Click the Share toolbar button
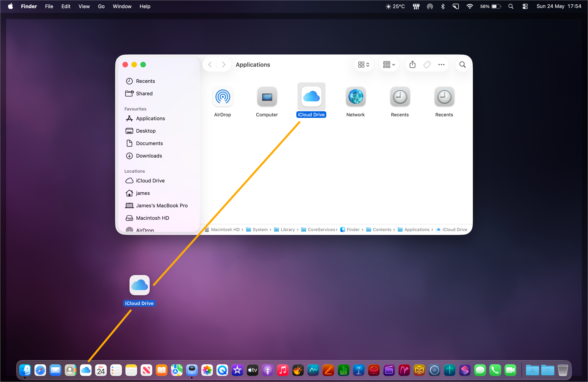This screenshot has height=382, width=588. (x=412, y=64)
